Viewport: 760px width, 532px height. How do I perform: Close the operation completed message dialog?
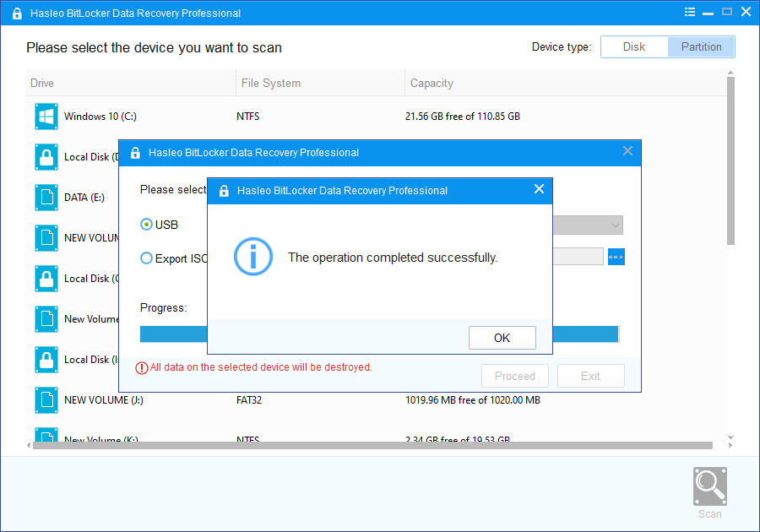click(x=539, y=189)
